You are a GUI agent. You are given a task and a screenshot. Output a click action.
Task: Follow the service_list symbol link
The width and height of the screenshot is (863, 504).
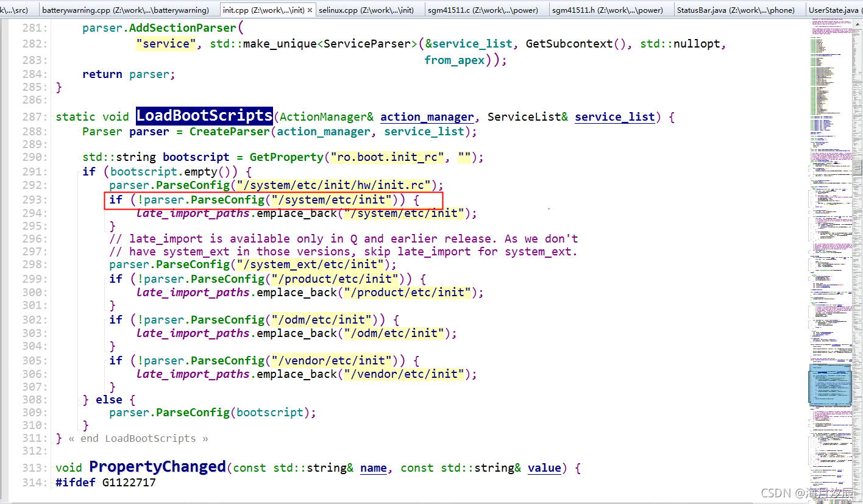(x=614, y=116)
